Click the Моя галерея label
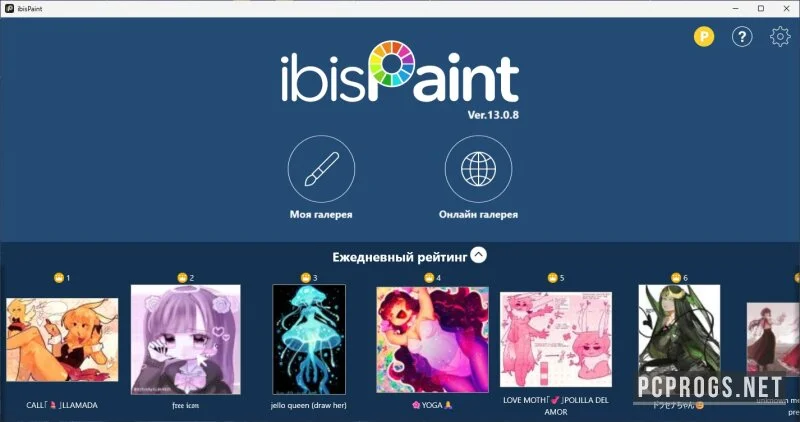 321,215
